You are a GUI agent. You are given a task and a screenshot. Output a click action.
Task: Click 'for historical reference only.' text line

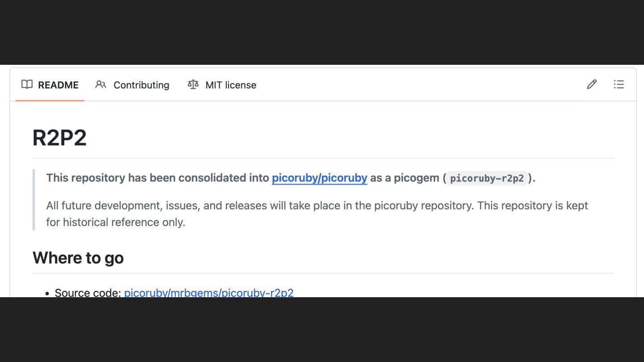tap(115, 222)
